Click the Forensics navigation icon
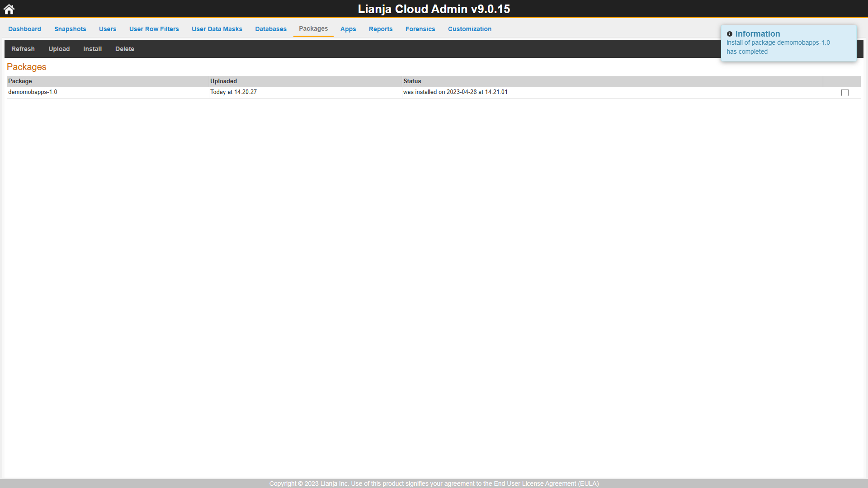Screen dimensions: 868x488 coord(420,28)
